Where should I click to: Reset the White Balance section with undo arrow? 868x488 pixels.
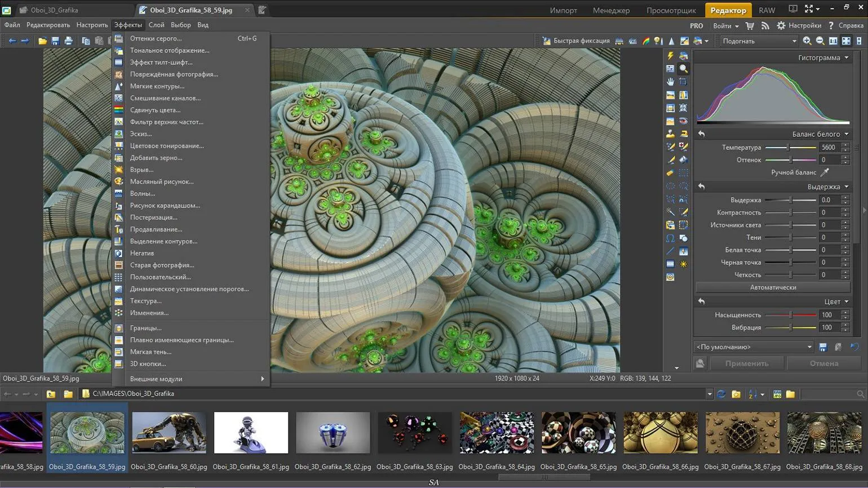click(701, 134)
